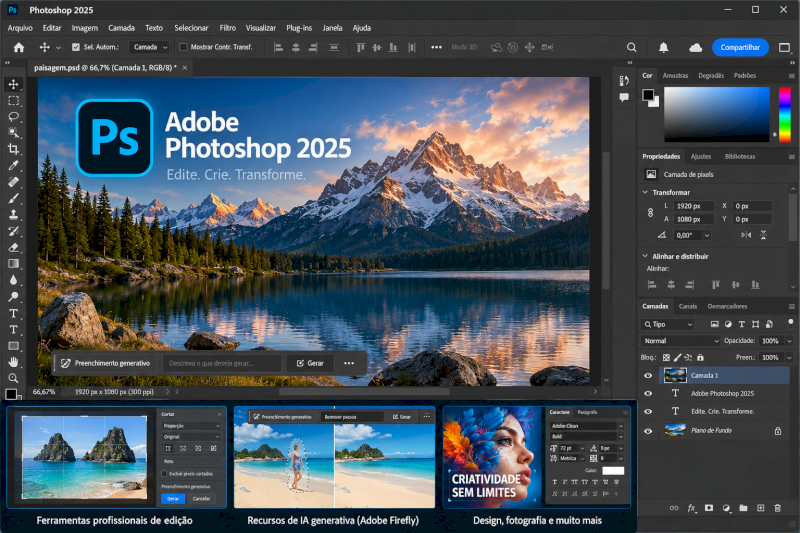
Task: Collapse the Transformar section
Action: (x=645, y=192)
